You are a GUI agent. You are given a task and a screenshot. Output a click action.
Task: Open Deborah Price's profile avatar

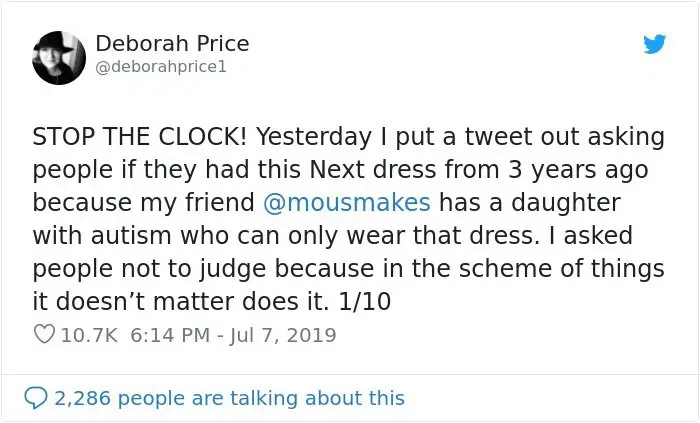tap(57, 56)
